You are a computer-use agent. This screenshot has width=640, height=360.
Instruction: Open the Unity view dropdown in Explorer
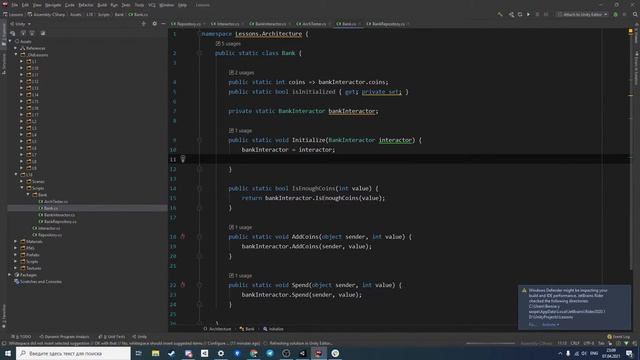(20, 24)
